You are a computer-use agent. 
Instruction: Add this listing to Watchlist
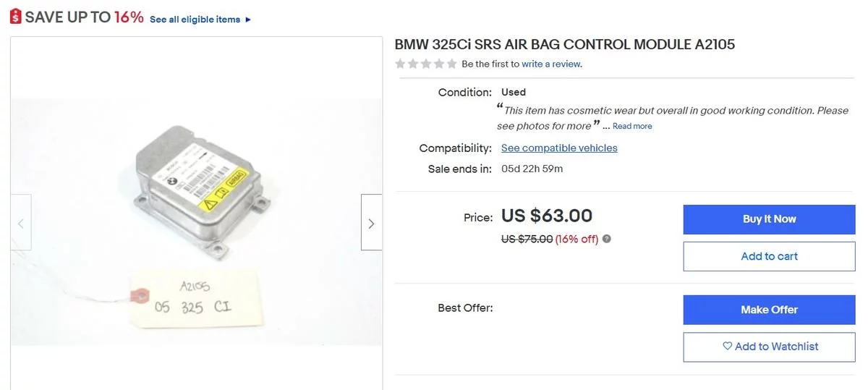point(769,347)
